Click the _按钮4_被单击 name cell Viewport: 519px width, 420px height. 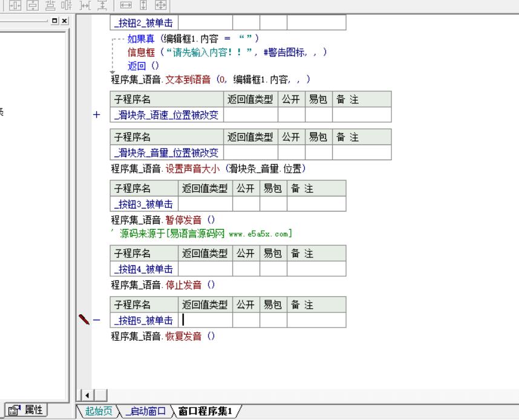click(x=144, y=269)
